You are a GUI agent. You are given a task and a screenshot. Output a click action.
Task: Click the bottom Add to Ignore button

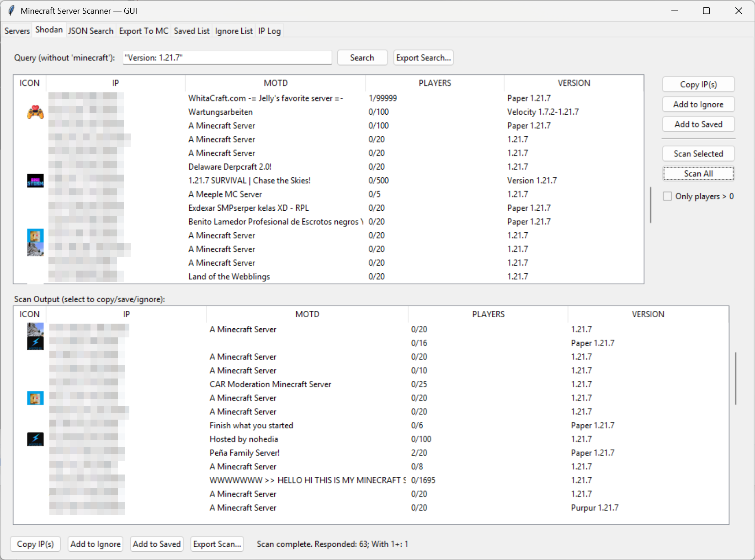click(96, 544)
